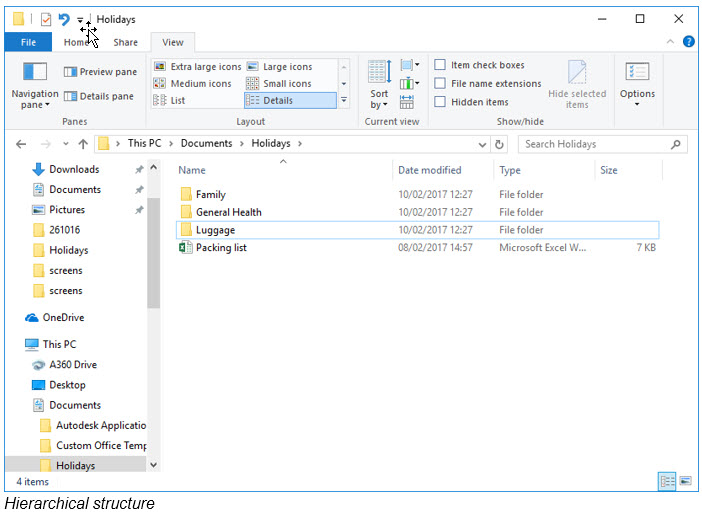Image resolution: width=702 pixels, height=518 pixels.
Task: Select the Preview pane button
Action: 100,72
